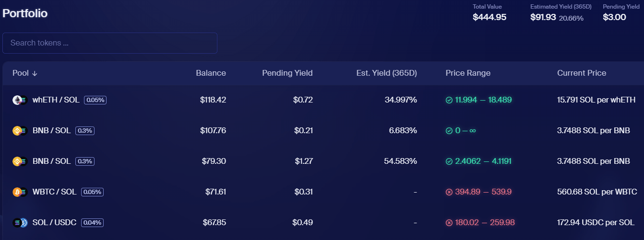Open the whETH / SOL pool row
Screen dimensions: 644x240
(x=323, y=100)
